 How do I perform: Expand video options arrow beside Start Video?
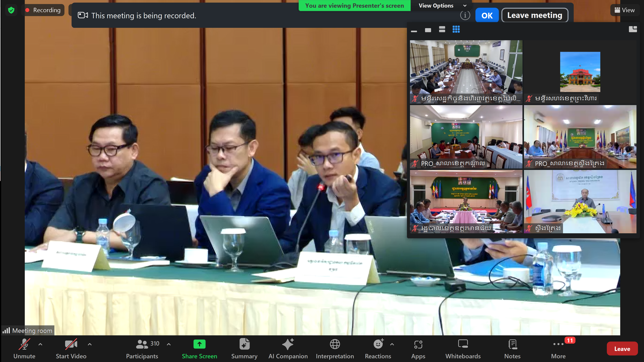pyautogui.click(x=90, y=344)
